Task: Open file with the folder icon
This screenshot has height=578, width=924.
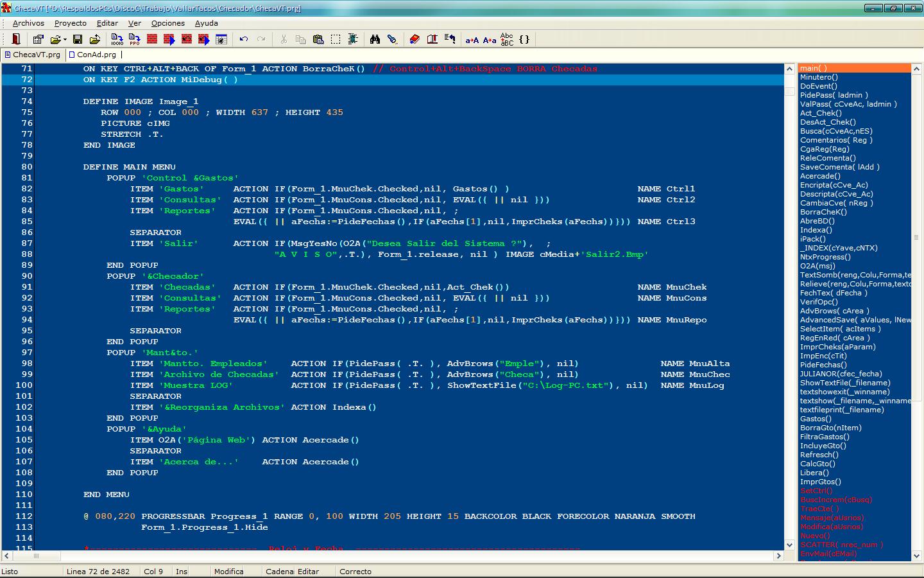Action: [55, 39]
